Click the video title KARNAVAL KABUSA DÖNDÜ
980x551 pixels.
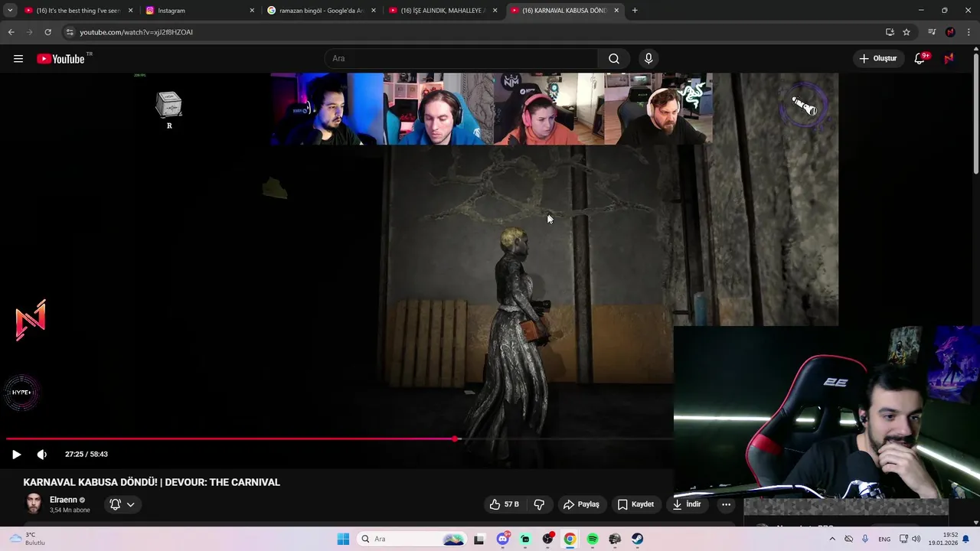pos(152,482)
